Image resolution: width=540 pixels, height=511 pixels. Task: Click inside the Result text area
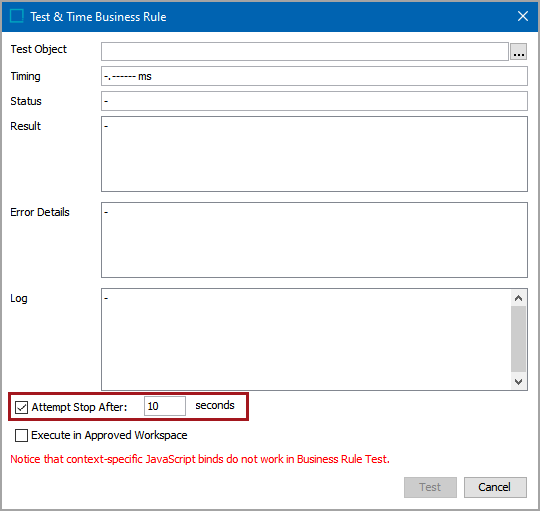[314, 154]
